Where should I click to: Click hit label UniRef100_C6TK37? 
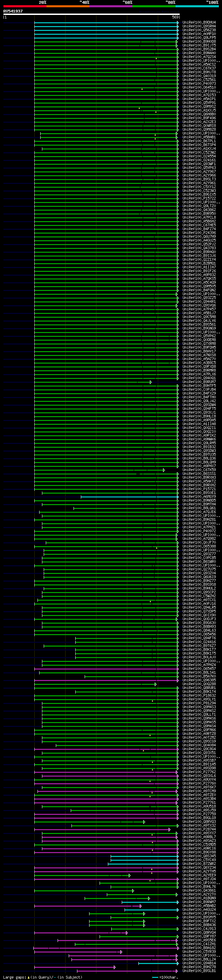coord(199,69)
